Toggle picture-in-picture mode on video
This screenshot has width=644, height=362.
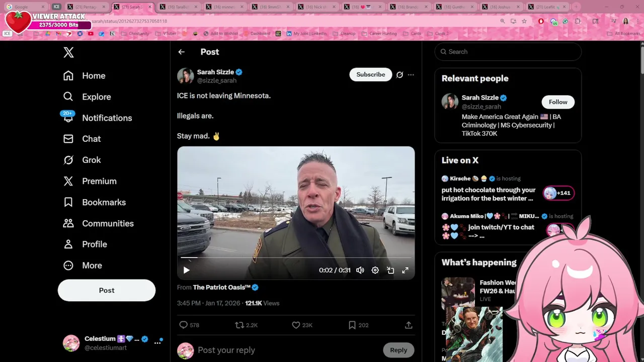click(390, 270)
